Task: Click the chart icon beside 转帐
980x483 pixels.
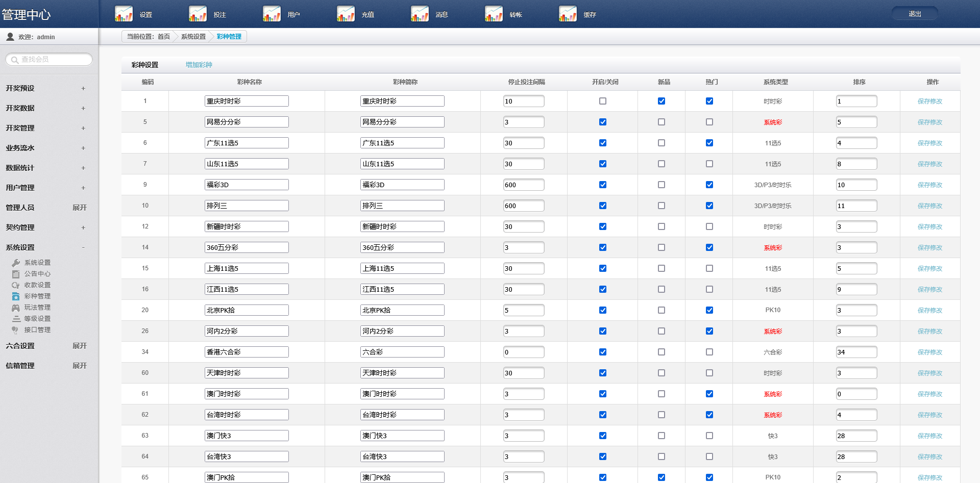Action: pyautogui.click(x=494, y=14)
